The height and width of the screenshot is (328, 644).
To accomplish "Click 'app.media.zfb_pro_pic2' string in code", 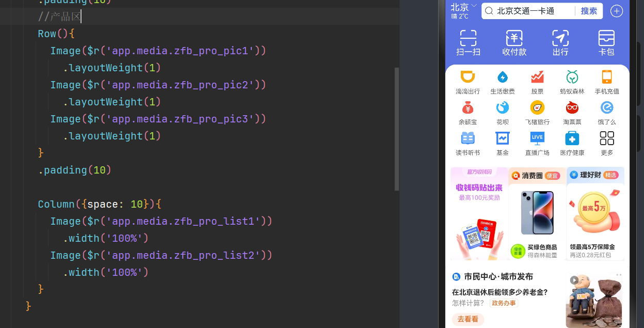I will (x=180, y=85).
